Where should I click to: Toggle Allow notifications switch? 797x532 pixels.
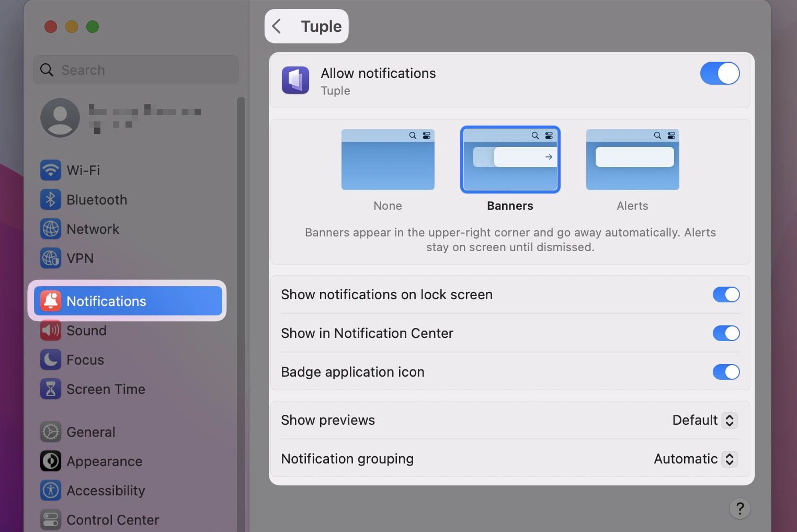click(x=720, y=73)
